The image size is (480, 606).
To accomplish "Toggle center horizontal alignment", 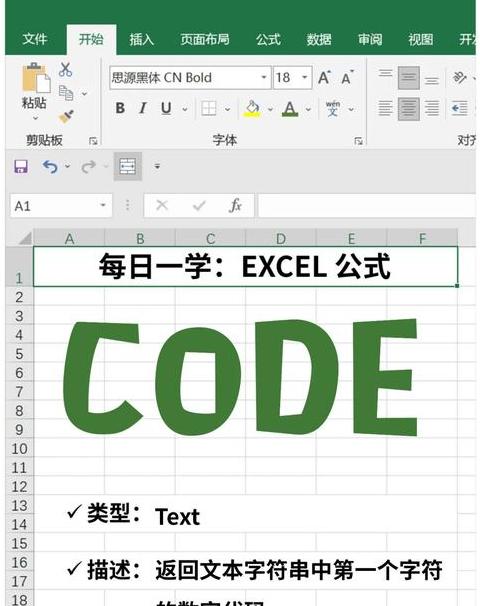I will coord(409,109).
